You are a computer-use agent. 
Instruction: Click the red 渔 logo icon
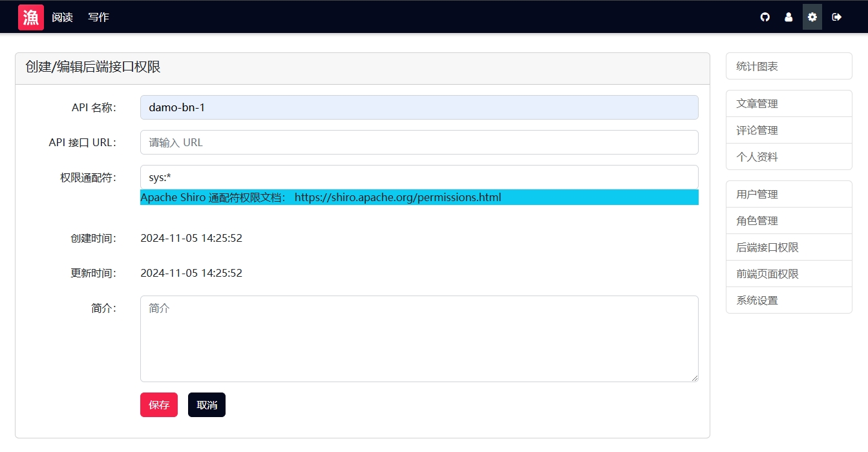point(30,17)
